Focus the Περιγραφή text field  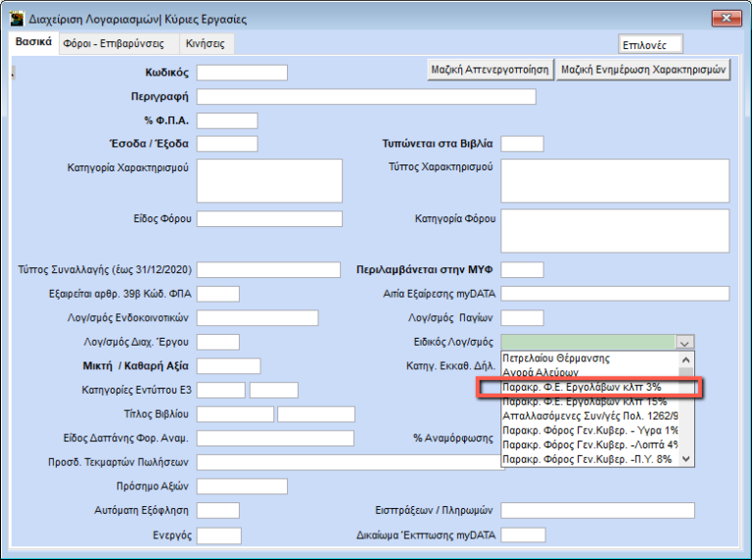[366, 96]
